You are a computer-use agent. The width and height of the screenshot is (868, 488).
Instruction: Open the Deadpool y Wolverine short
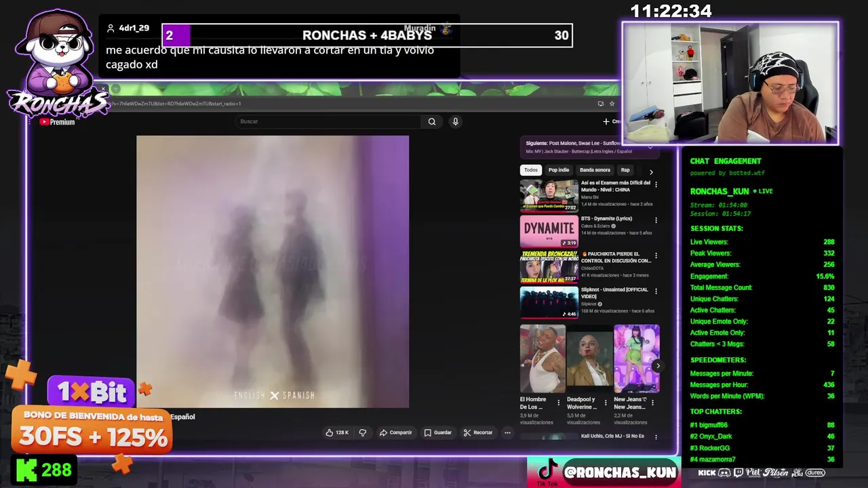click(589, 359)
